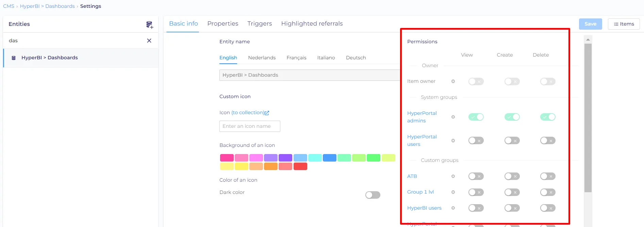Enable Create permission for HyperBI users
Viewport: 644px width, 227px height.
pos(512,208)
